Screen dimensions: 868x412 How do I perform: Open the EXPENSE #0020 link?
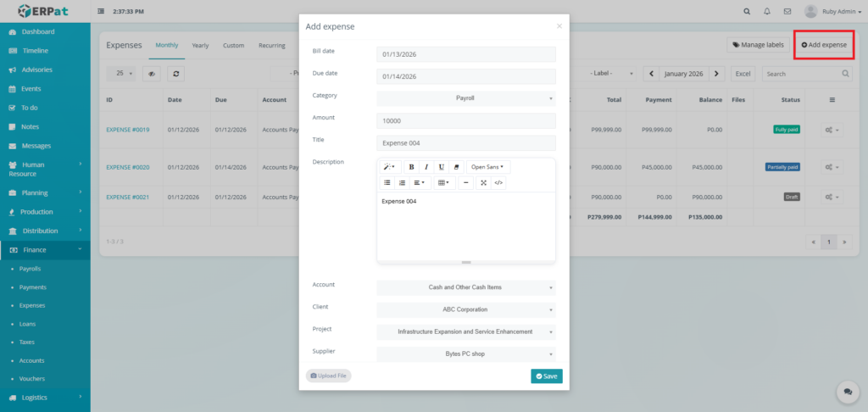coord(128,167)
